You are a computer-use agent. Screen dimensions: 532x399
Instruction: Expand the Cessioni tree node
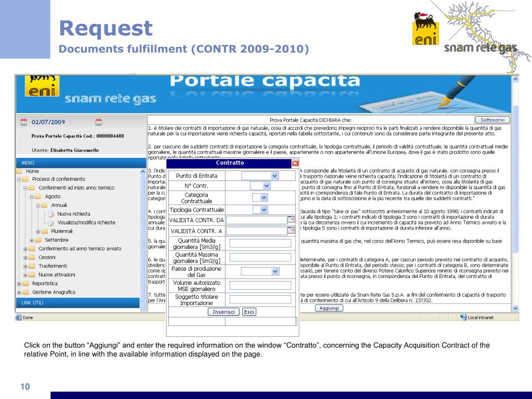point(25,258)
